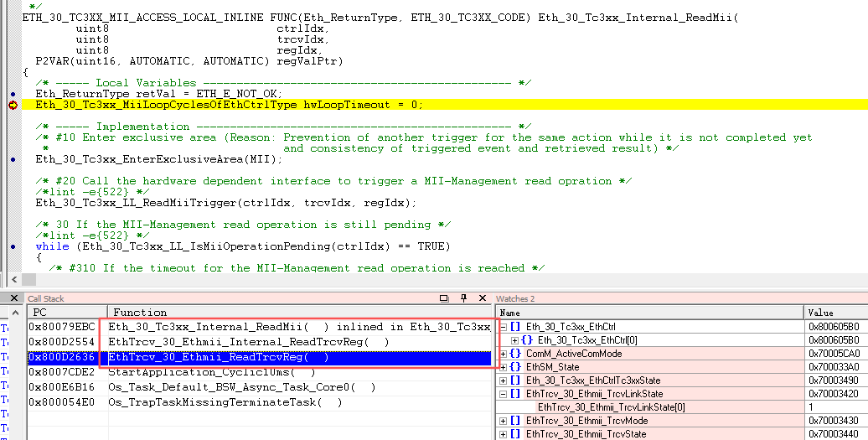868x440 pixels.
Task: Click the Eth_ReturnType retVal declaration line
Action: pos(159,94)
